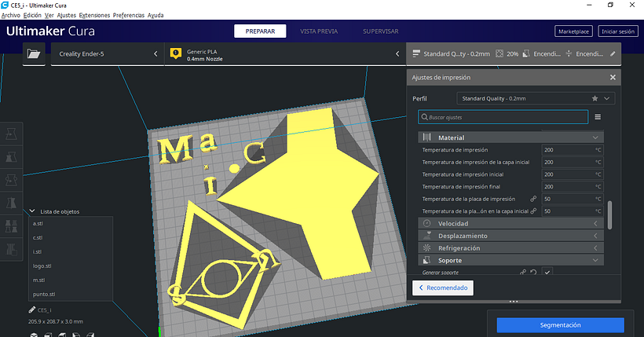Select the Move tool in left toolbar

tap(11, 134)
